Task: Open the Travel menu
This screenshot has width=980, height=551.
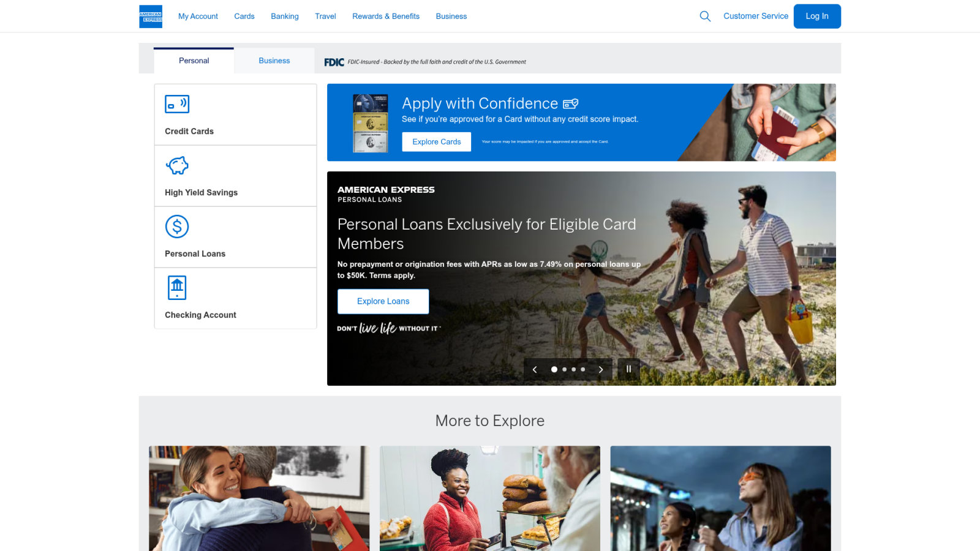Action: pyautogui.click(x=325, y=17)
